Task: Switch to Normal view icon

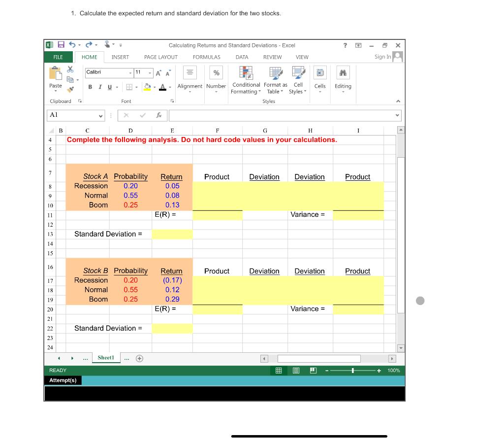Action: pos(279,371)
